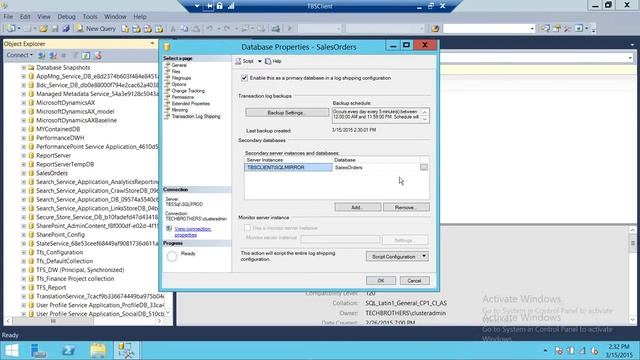Open the Connect dropdown in Object Explorer
640x360 pixels.
tap(19, 55)
